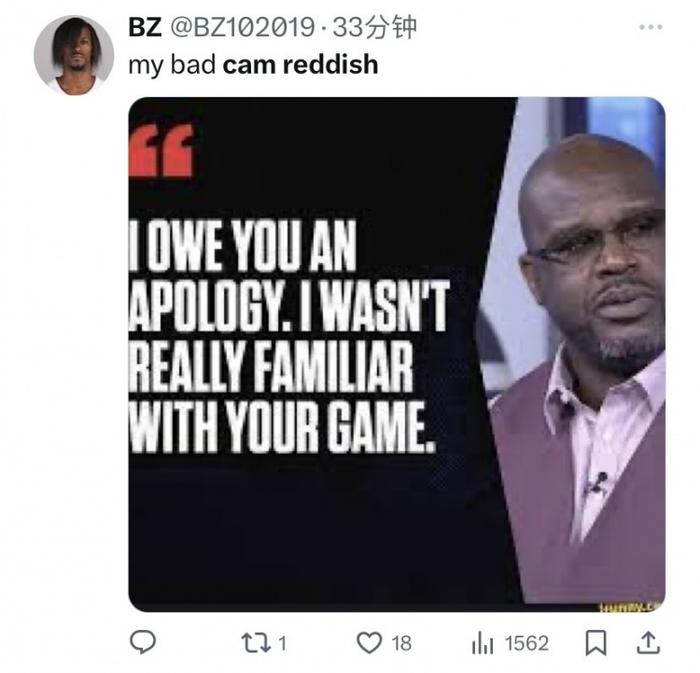Click the "my bad" tweet text
Viewport: 700px width, 673px height.
pos(172,65)
